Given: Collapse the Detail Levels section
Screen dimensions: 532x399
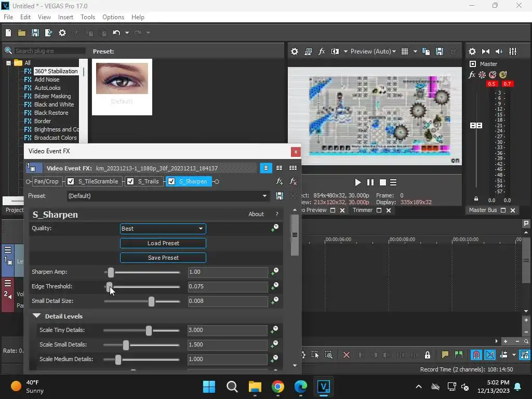Looking at the screenshot, I should tap(36, 316).
